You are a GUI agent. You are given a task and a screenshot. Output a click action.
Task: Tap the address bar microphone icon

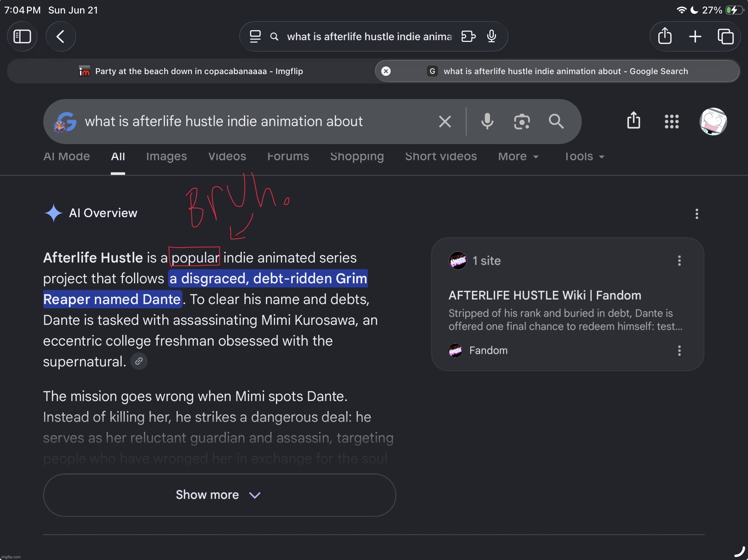point(491,36)
